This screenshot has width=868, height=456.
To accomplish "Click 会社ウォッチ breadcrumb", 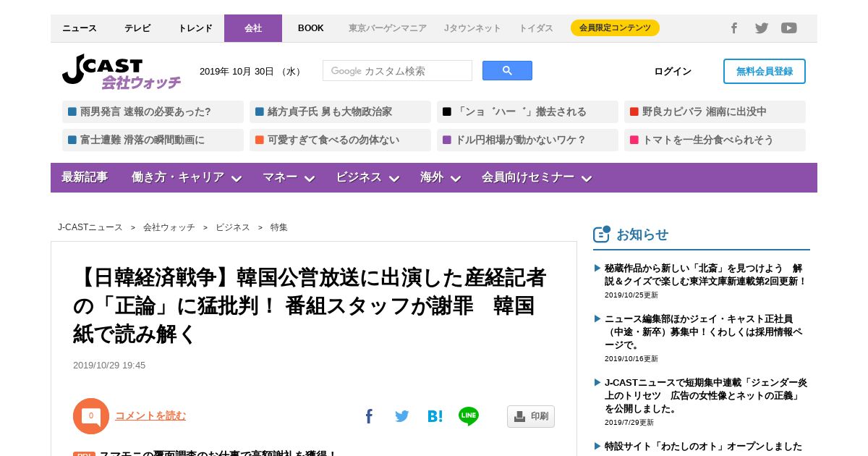I will [169, 227].
